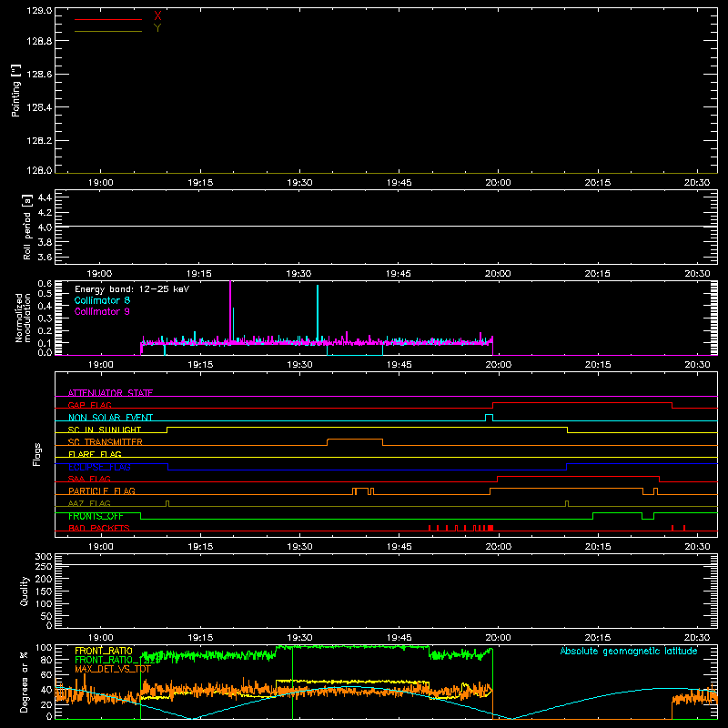The image size is (728, 728).
Task: Click the SC_TRANSMITTER flag label
Action: 106,442
